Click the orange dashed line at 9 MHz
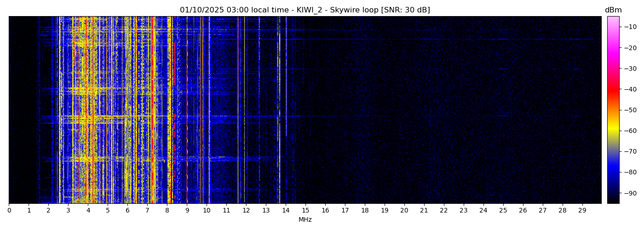Image resolution: width=644 pixels, height=230 pixels. pyautogui.click(x=187, y=110)
